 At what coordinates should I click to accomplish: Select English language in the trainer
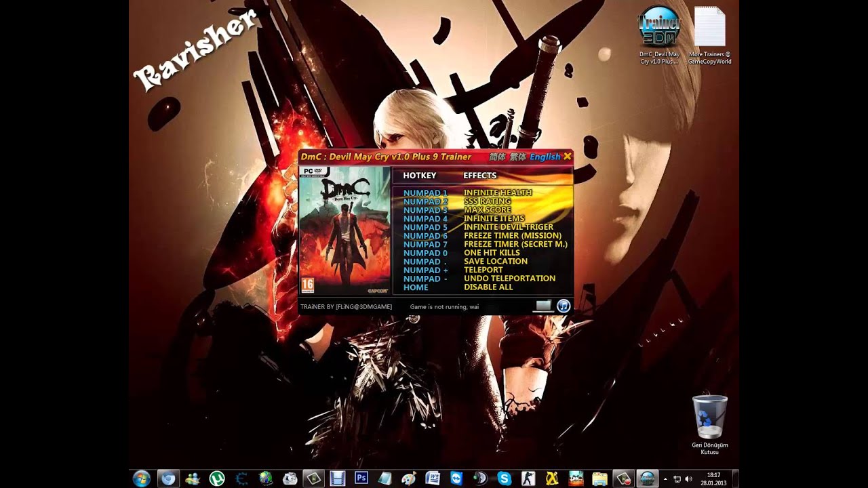tap(545, 157)
